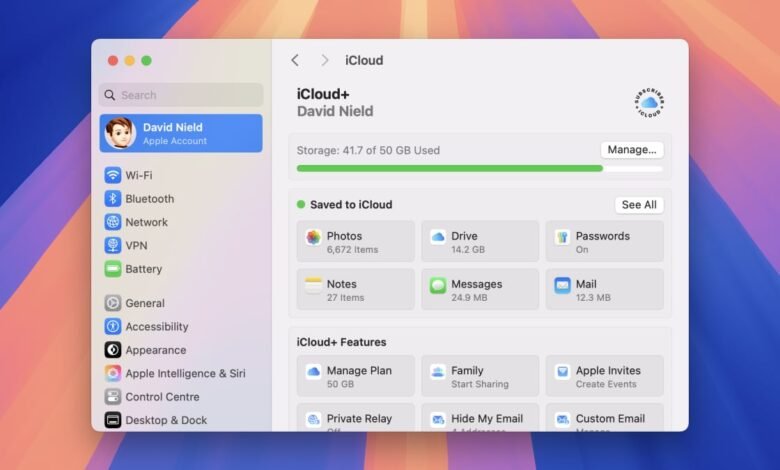Open Wi-Fi settings icon in sidebar
This screenshot has width=780, height=470.
112,175
